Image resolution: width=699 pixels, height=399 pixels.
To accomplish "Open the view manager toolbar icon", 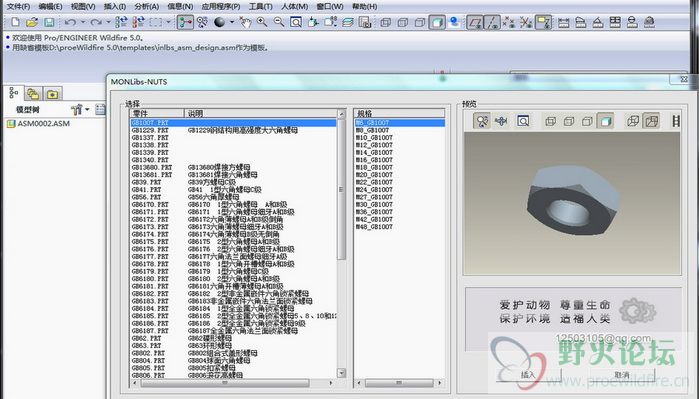I will pos(365,22).
